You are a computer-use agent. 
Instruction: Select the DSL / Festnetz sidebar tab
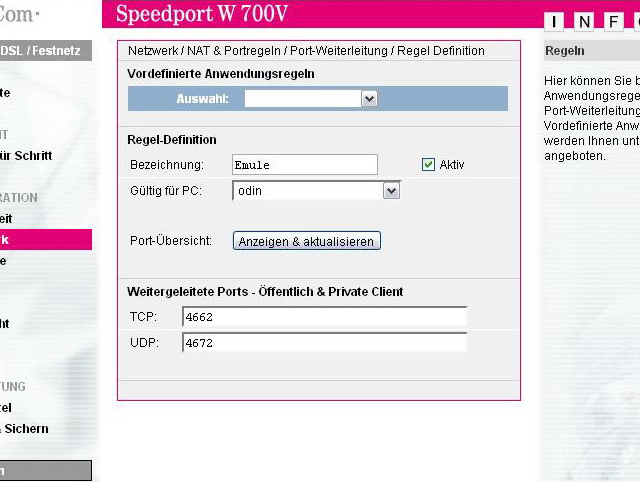pos(45,51)
